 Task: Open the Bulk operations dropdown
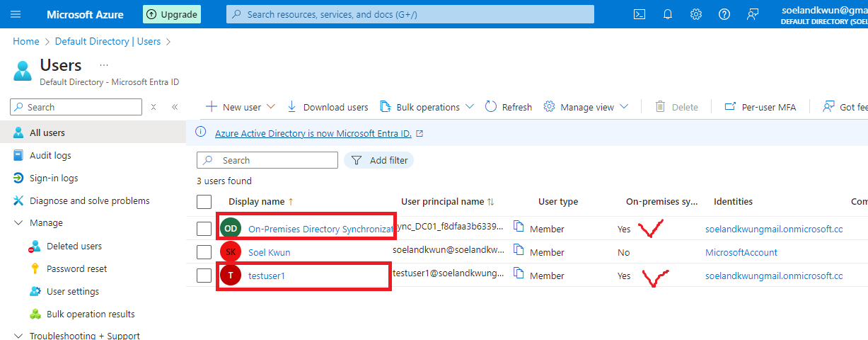pos(427,107)
